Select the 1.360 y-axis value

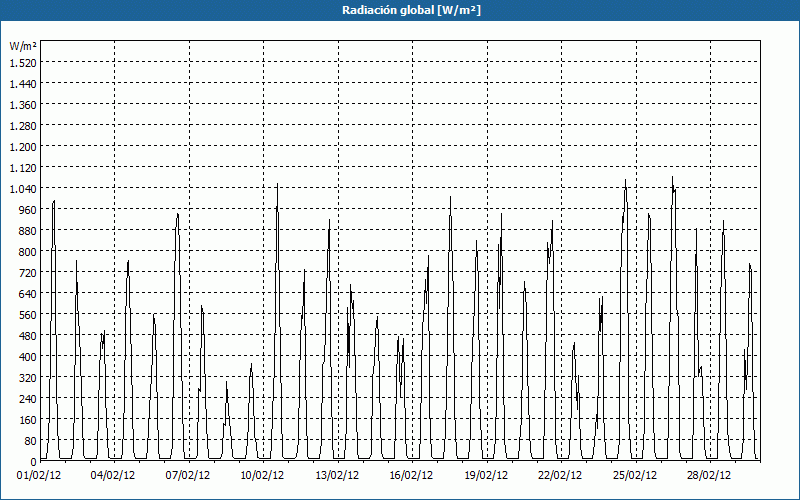tap(23, 105)
